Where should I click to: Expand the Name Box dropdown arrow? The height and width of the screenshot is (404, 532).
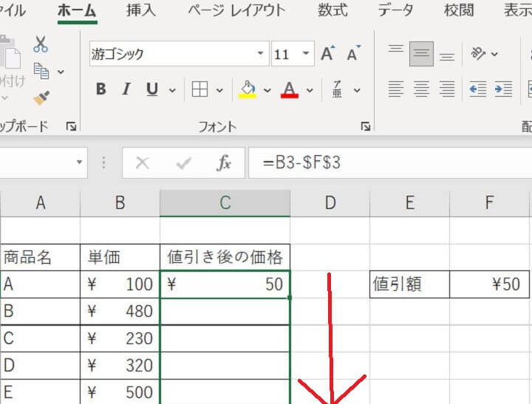coord(78,163)
